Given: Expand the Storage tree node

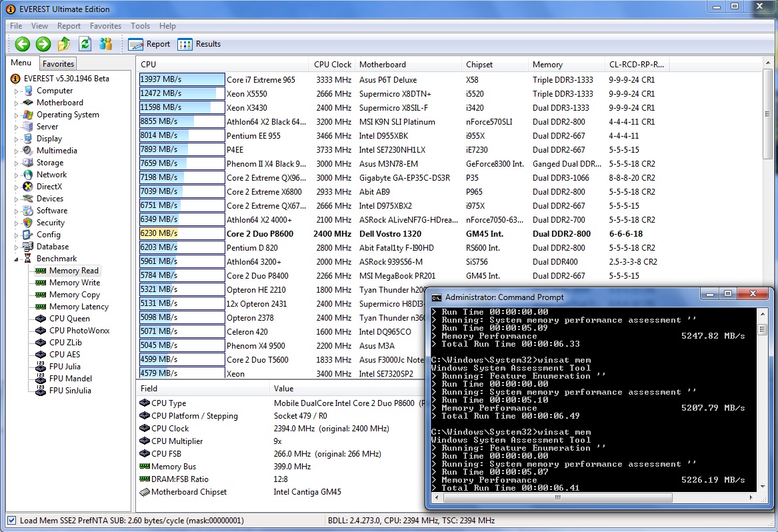Looking at the screenshot, I should click(17, 163).
